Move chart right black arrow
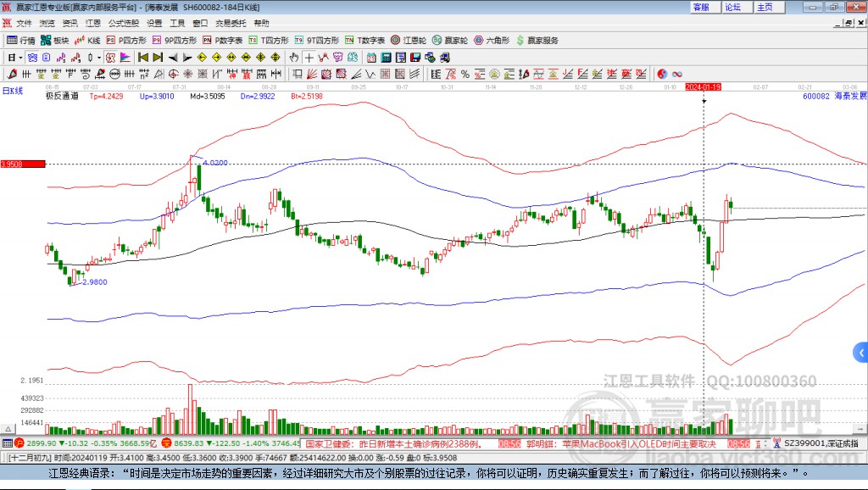 click(x=187, y=58)
